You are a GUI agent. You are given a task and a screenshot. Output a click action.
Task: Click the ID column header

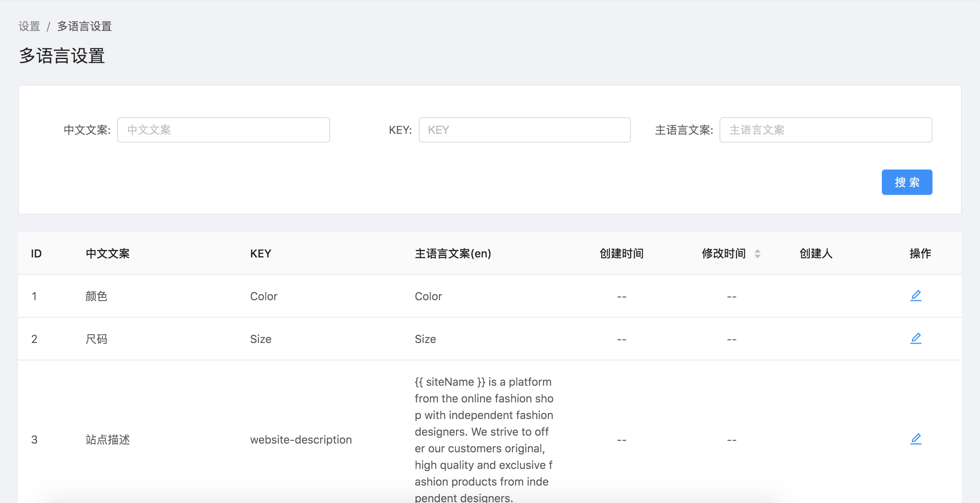point(36,253)
